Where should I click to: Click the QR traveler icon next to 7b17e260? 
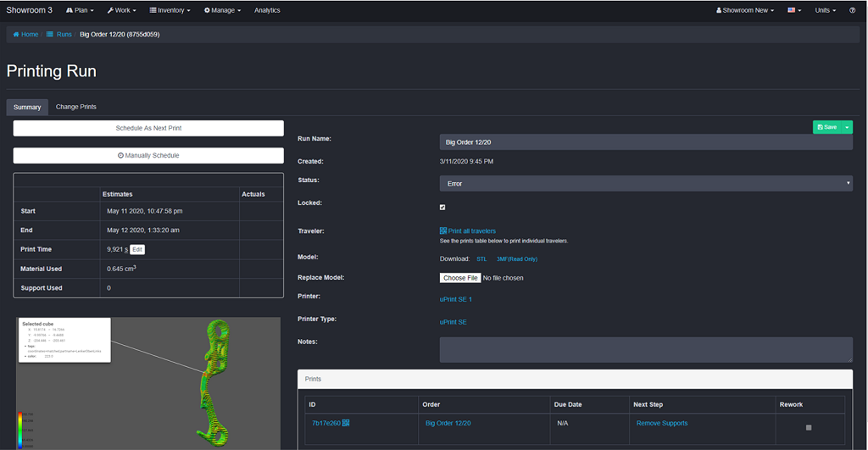(346, 423)
